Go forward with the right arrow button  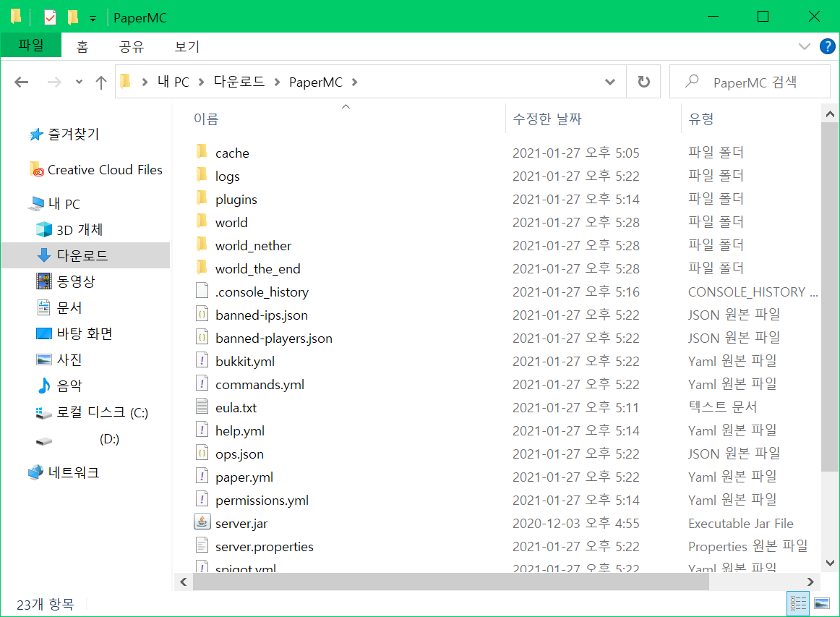click(x=54, y=82)
